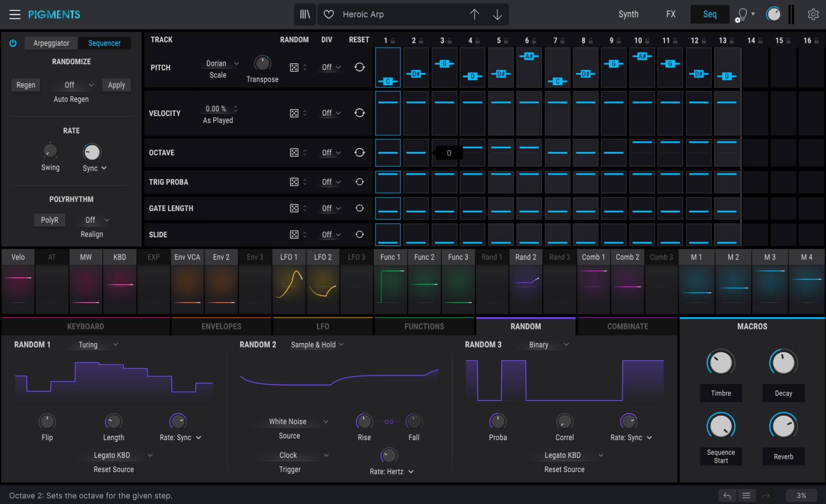Click the Pitch track randomize dice icon
This screenshot has width=826, height=504.
pos(294,68)
